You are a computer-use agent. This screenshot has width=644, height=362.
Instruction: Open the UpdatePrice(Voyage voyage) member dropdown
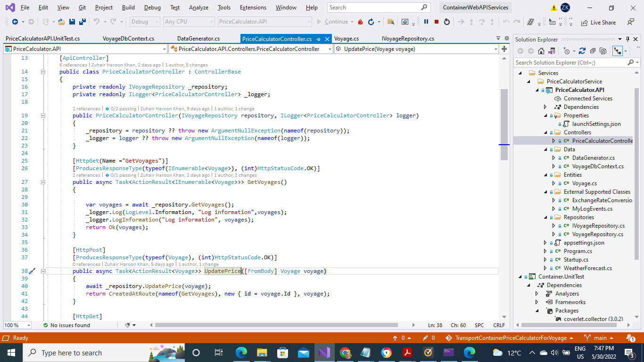click(x=417, y=49)
